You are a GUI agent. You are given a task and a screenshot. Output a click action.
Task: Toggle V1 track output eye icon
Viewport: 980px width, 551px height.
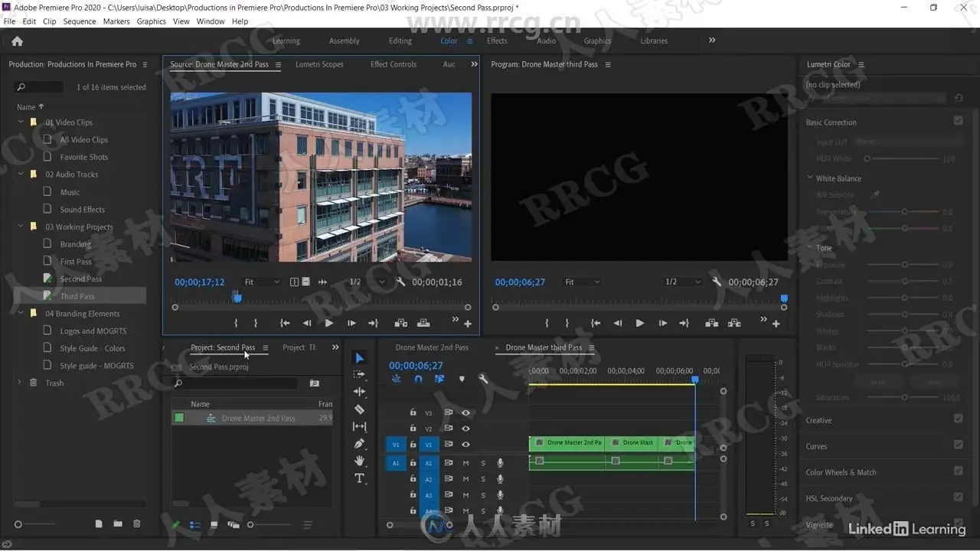[x=465, y=445]
